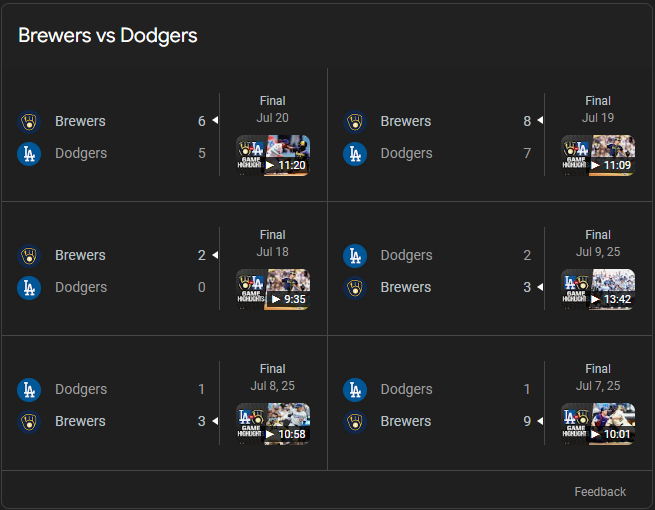Play the 13:42 highlights video
Image resolution: width=655 pixels, height=510 pixels.
click(x=598, y=289)
